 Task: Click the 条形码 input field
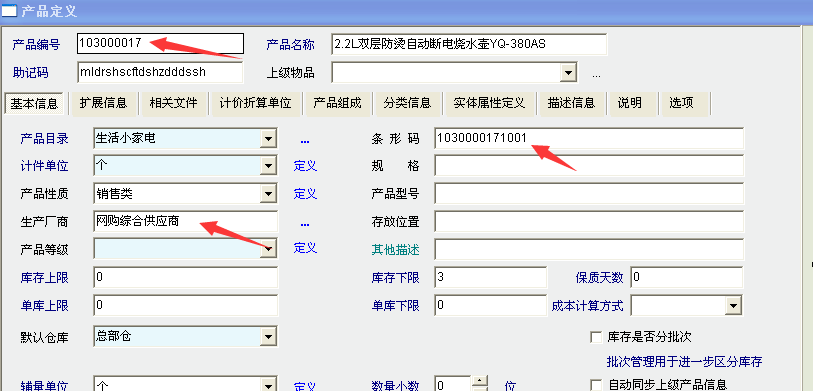click(x=589, y=138)
